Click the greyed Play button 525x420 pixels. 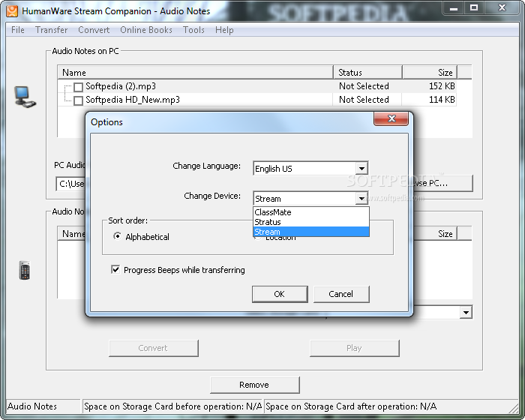(x=354, y=348)
